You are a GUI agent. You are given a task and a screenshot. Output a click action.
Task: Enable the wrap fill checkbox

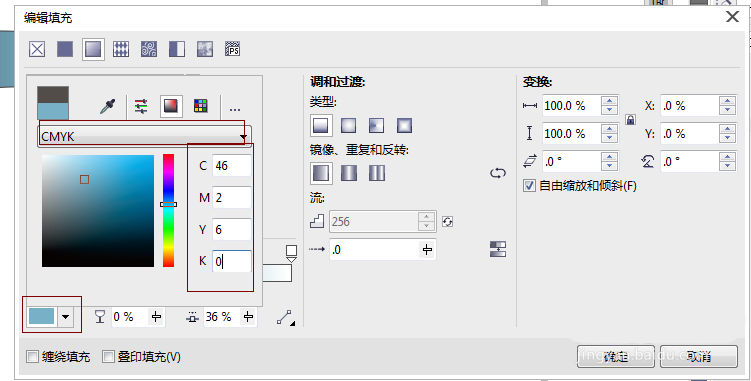click(32, 357)
